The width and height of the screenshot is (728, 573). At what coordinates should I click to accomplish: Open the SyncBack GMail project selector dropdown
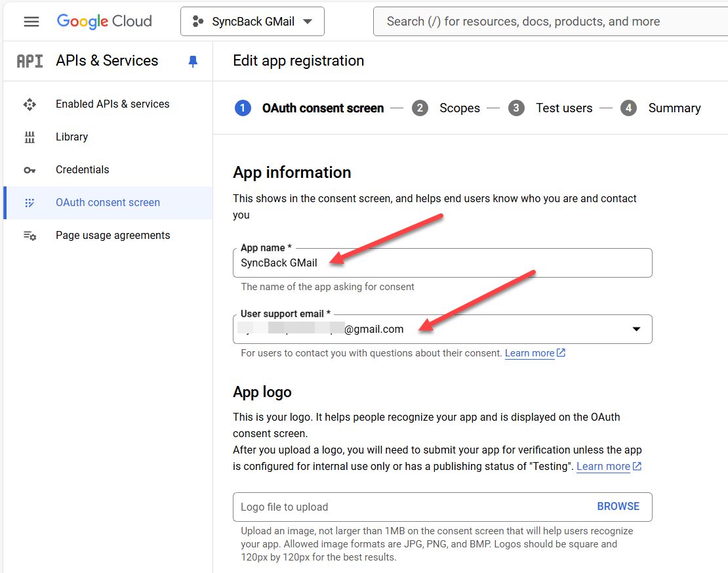(x=253, y=22)
